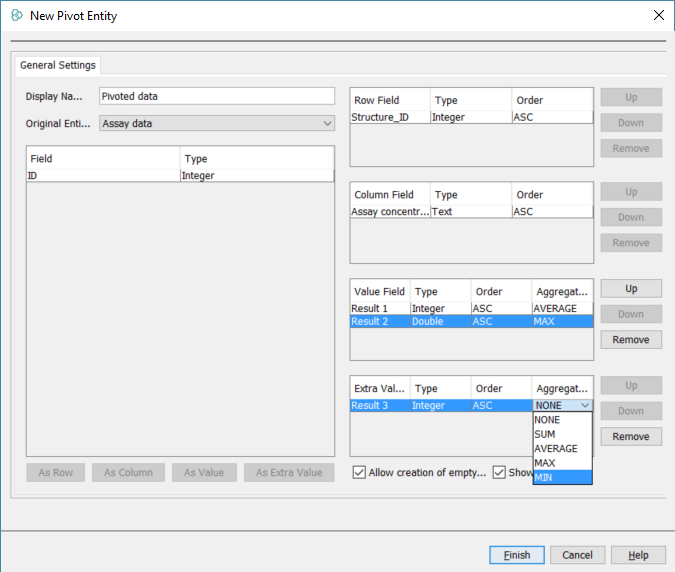The width and height of the screenshot is (675, 572).
Task: Collapse the Result 3 aggregation combo box
Action: click(x=585, y=406)
